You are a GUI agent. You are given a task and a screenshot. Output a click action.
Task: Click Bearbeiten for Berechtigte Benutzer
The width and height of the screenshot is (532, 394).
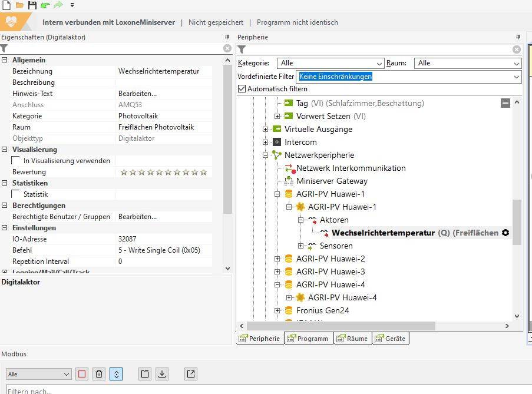click(x=138, y=217)
